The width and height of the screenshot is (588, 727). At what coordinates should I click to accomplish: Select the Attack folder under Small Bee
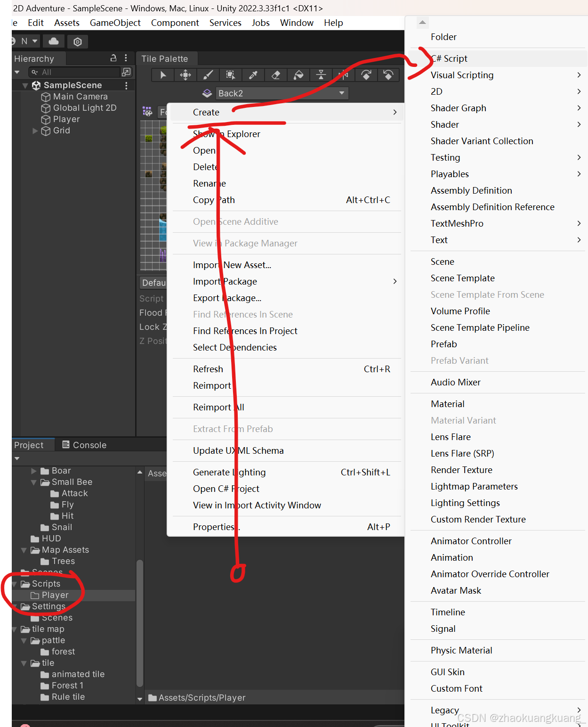pyautogui.click(x=69, y=493)
